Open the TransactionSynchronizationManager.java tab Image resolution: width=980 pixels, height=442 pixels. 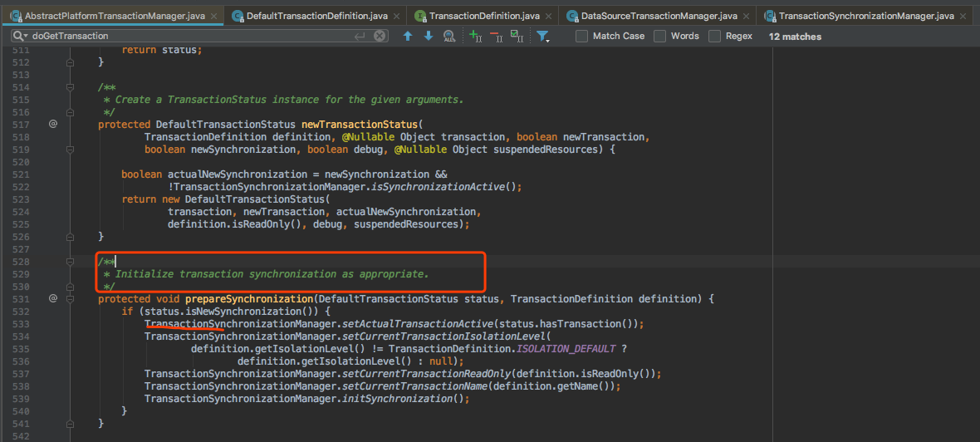865,16
